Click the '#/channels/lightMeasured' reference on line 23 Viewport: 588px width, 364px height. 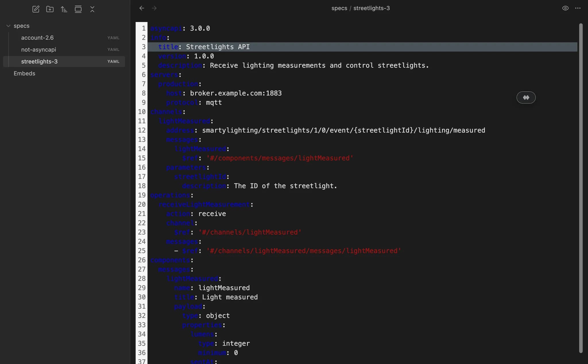250,232
